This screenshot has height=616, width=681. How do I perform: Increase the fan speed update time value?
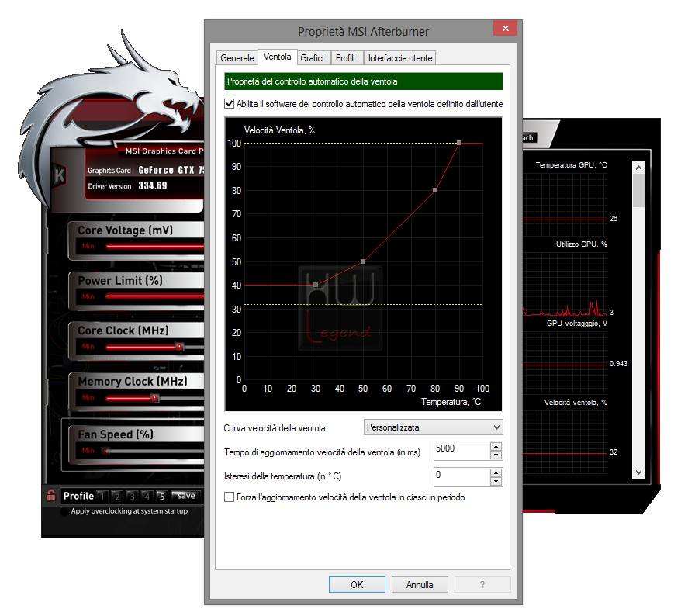click(496, 446)
